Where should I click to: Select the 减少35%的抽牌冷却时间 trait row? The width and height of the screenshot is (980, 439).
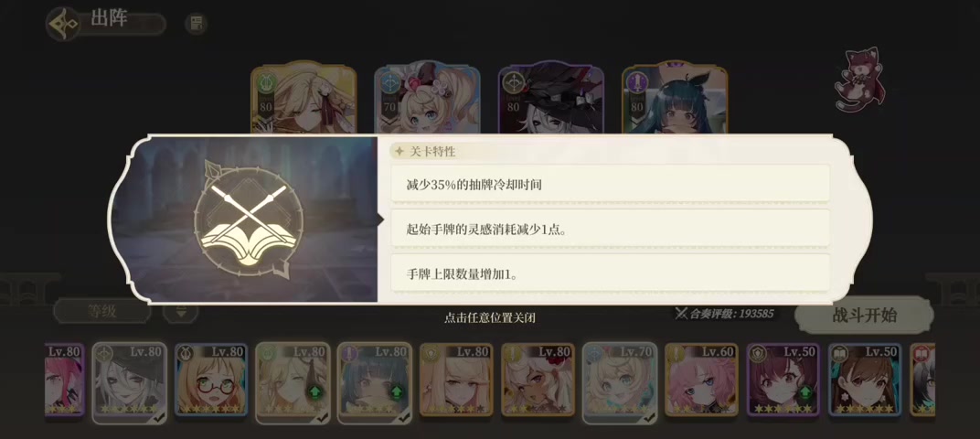coord(610,183)
